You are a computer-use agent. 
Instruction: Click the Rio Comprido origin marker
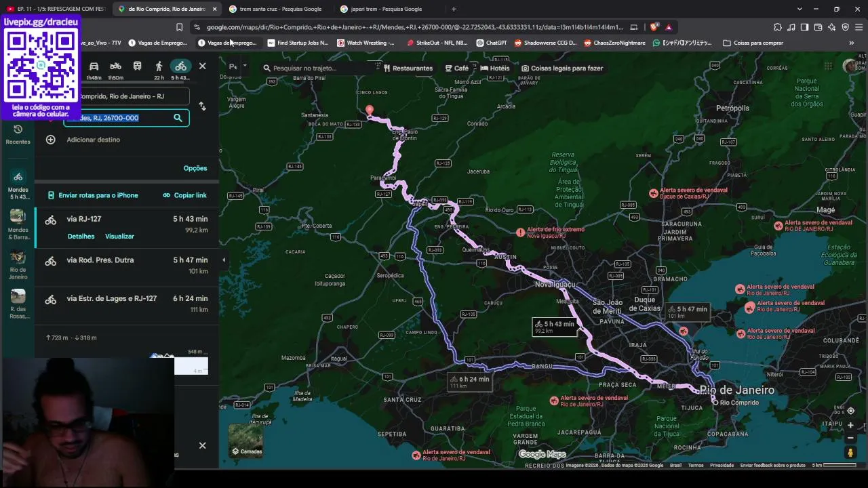click(714, 402)
